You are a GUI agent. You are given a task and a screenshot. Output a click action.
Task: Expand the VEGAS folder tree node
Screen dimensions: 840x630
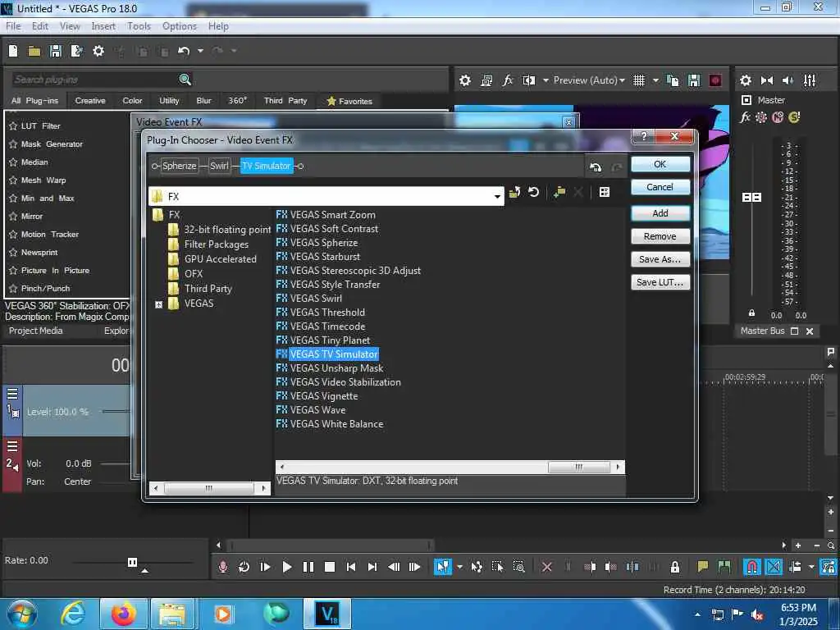(158, 304)
